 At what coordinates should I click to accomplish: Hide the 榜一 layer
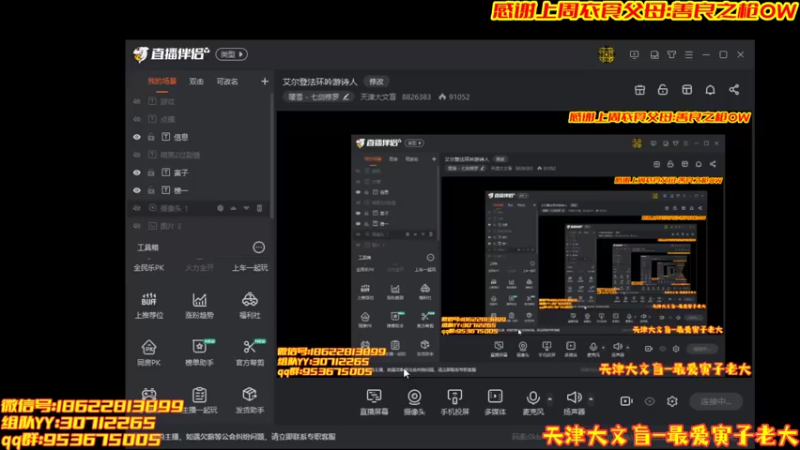[x=137, y=190]
